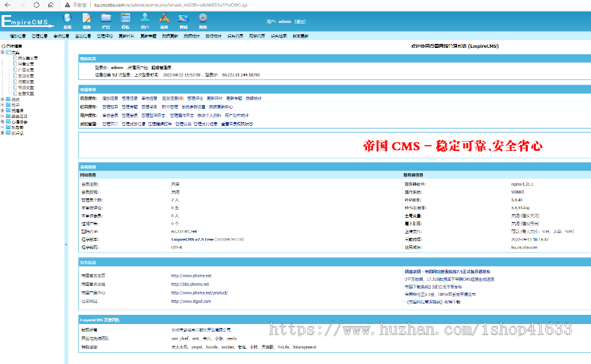Open the news link about 7.5正式版开源发布

[447, 272]
